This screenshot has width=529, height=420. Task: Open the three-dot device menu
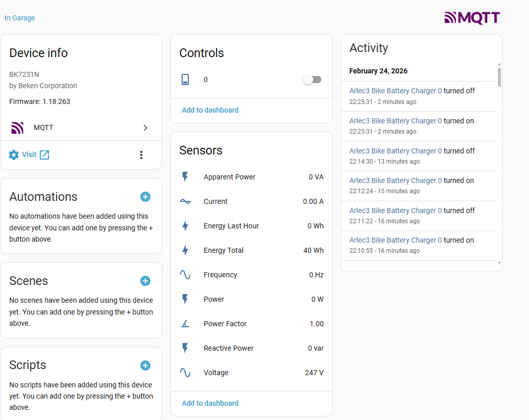[x=141, y=155]
